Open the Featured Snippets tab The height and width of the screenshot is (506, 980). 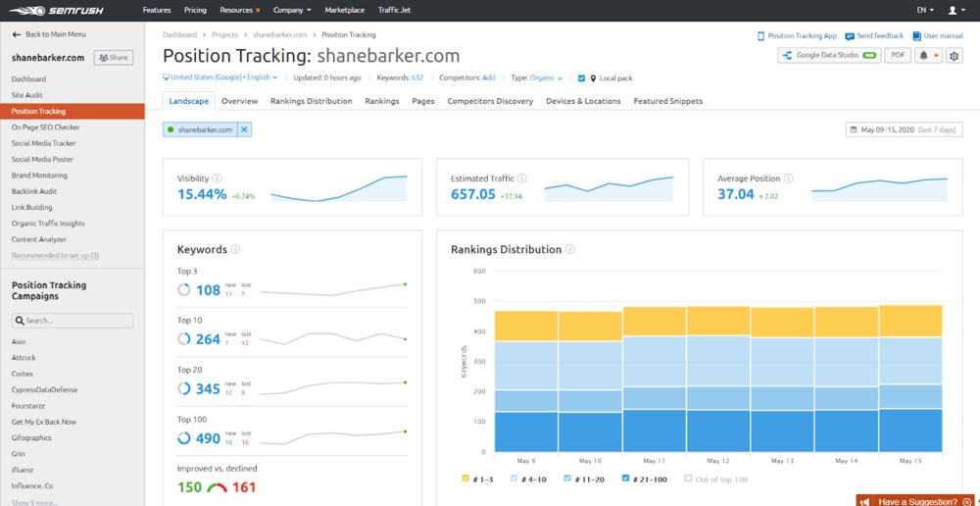click(668, 101)
